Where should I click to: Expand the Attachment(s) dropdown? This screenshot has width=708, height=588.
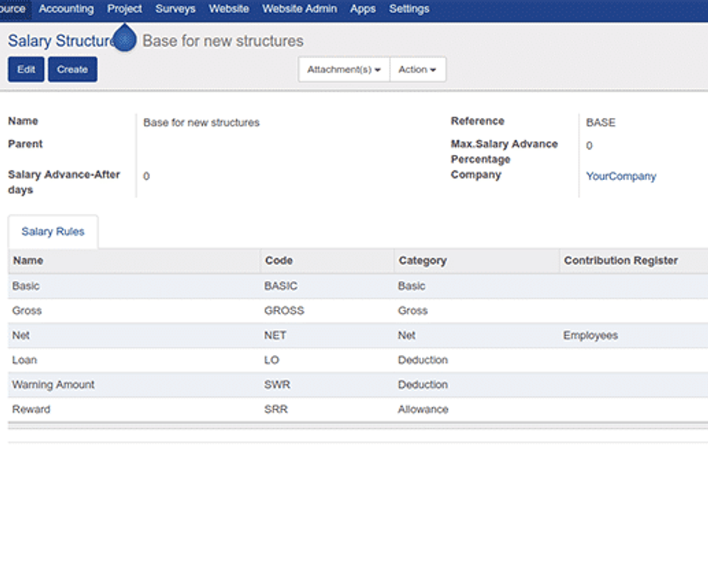click(x=344, y=69)
